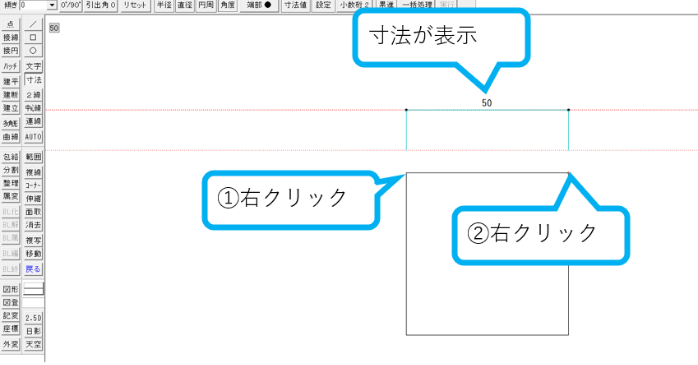Toggle the 0°/90° direction button
698x365 pixels.
[71, 5]
